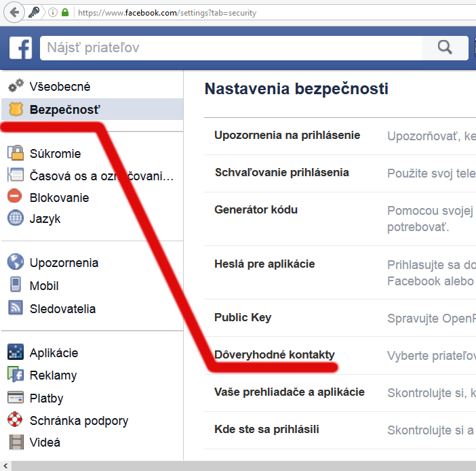Expand the Generátor kódu setting
This screenshot has height=471, width=476.
point(256,209)
